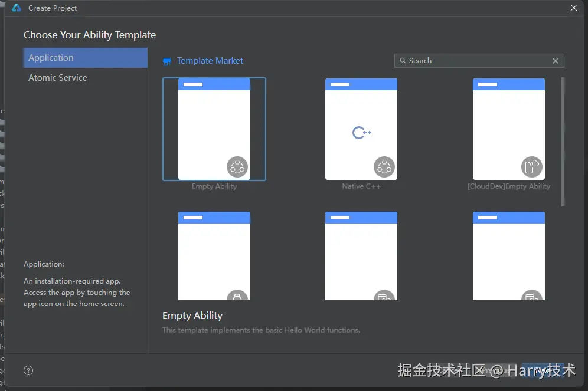The width and height of the screenshot is (588, 391).
Task: Select the Native C++ template thumbnail
Action: pos(361,129)
